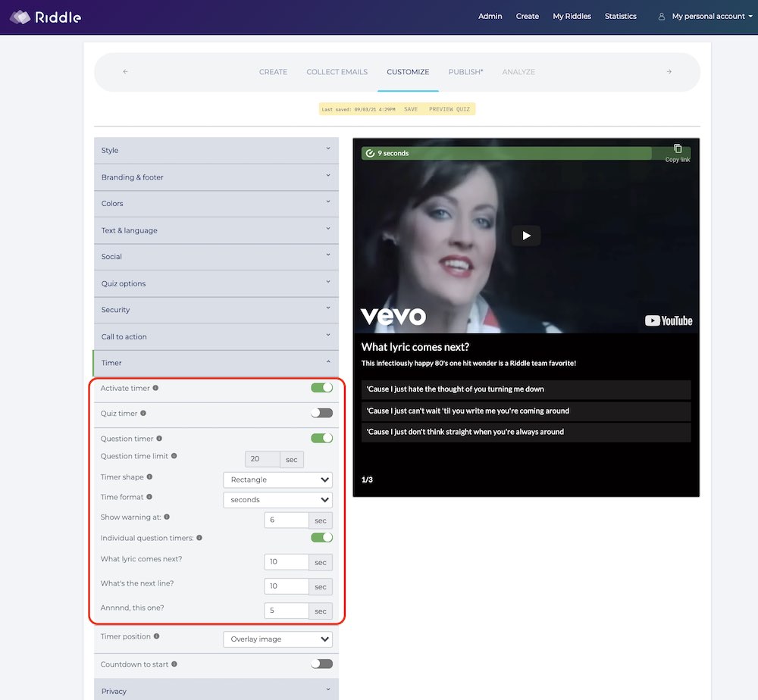Click the Countdown to start info icon

coord(174,664)
